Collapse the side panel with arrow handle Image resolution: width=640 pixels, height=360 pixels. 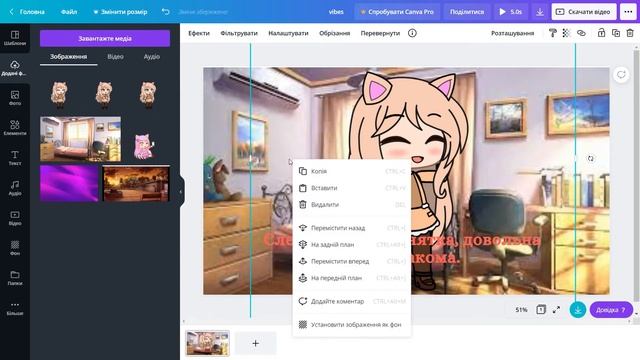[x=181, y=191]
